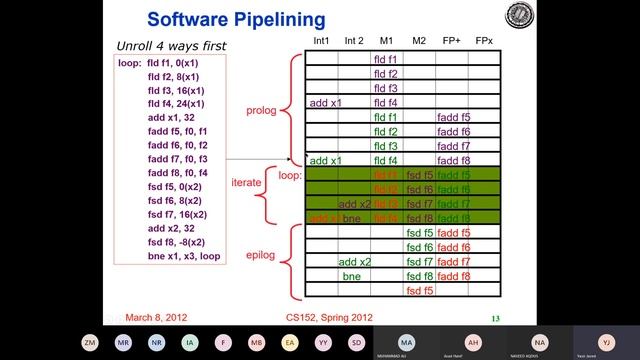Select participant avatar MB
The image size is (640, 360).
[256, 342]
